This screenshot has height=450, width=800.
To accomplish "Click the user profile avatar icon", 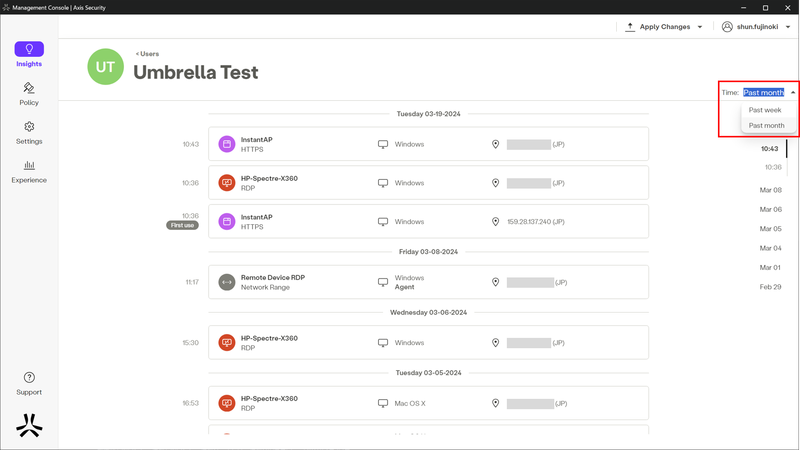I will (727, 27).
